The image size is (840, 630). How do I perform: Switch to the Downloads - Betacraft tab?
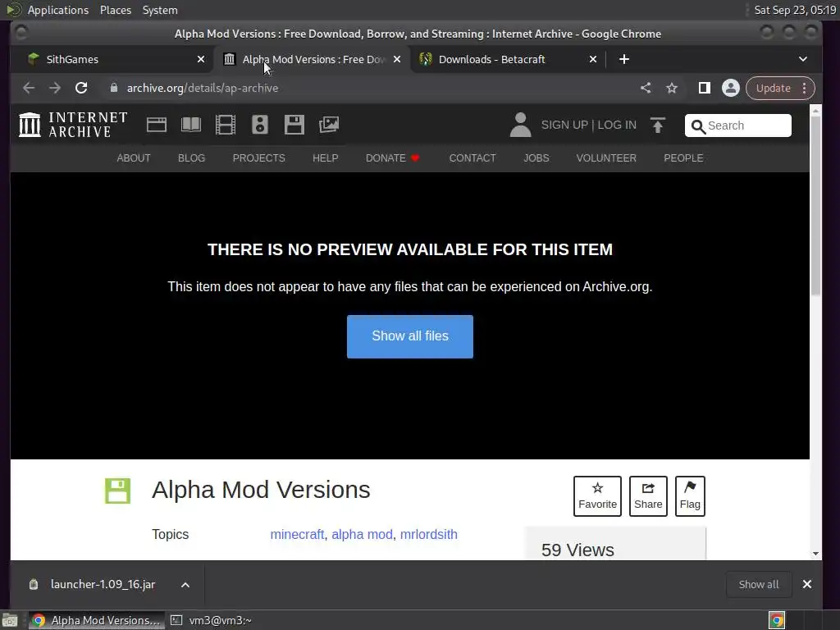pyautogui.click(x=507, y=59)
